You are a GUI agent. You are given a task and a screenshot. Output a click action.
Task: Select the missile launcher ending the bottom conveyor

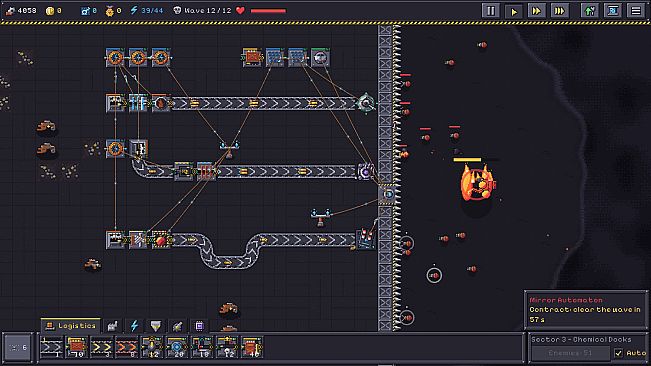366,239
